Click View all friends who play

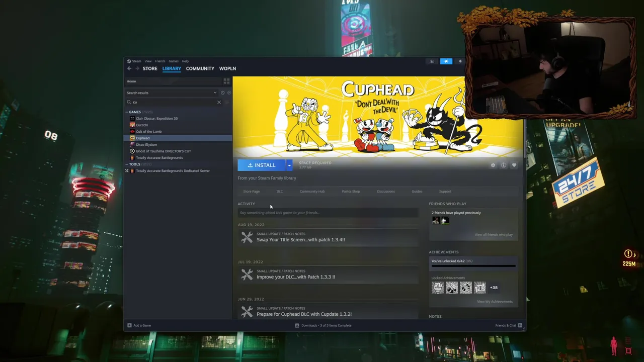click(494, 235)
